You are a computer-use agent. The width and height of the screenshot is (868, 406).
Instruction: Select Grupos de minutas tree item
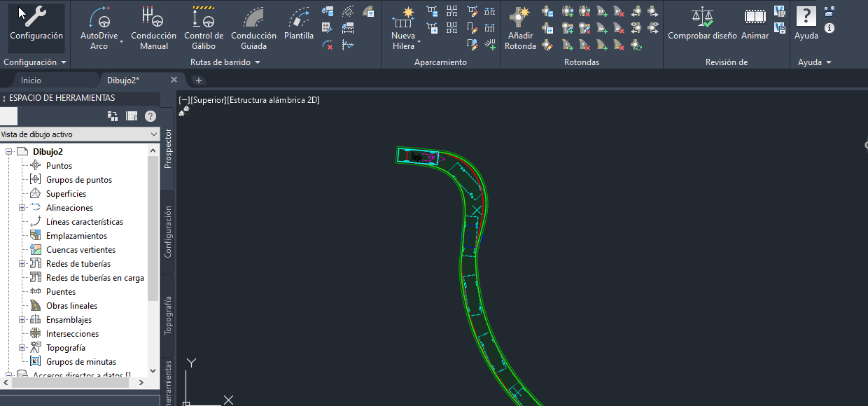click(81, 362)
